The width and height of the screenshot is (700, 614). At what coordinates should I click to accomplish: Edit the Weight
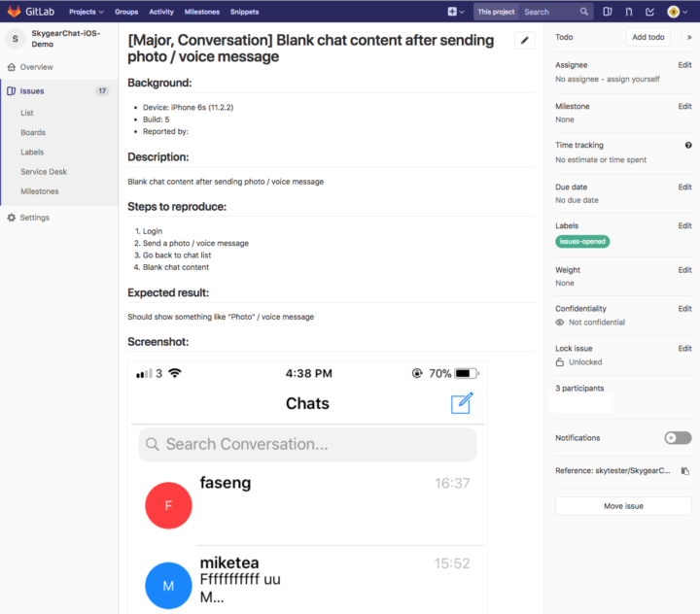click(x=684, y=270)
